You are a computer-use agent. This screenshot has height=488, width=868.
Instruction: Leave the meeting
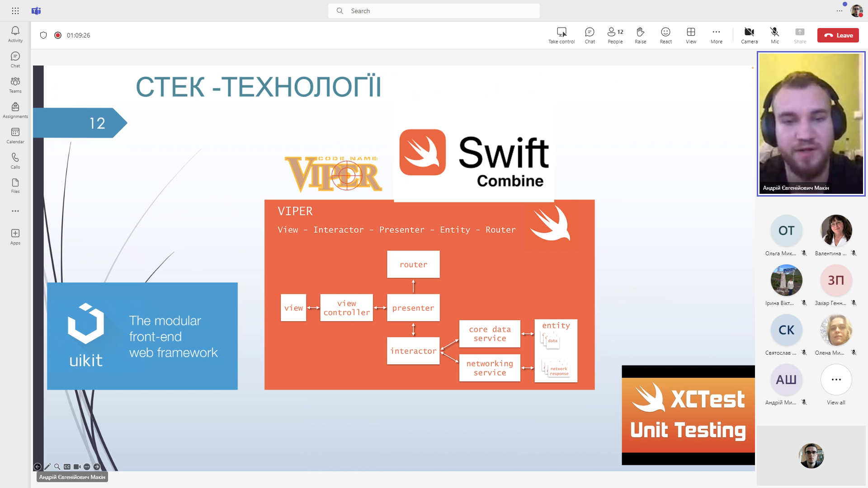(x=838, y=35)
